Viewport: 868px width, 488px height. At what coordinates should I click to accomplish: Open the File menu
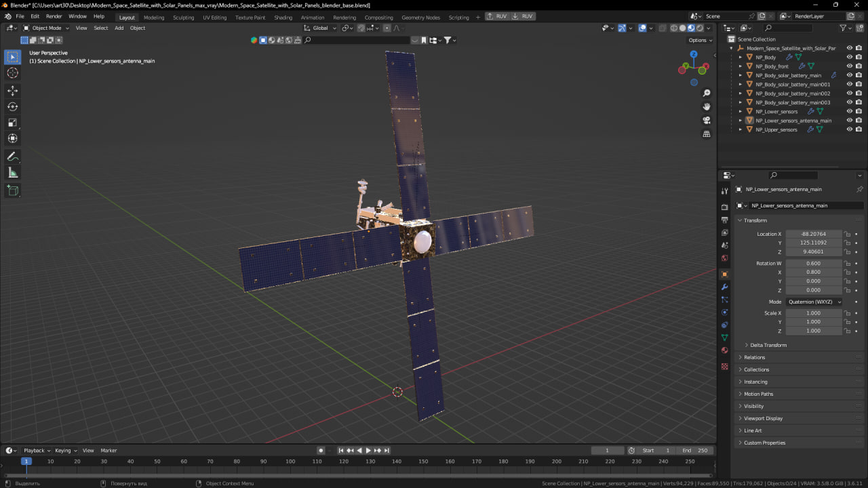point(20,16)
